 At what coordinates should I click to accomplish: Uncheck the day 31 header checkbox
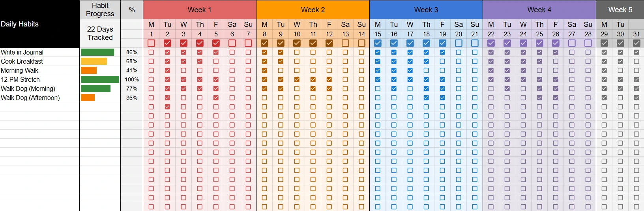[x=637, y=43]
